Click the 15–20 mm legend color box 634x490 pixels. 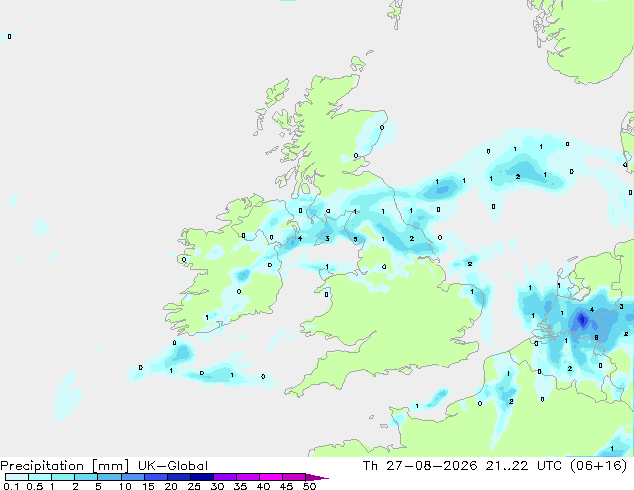156,477
